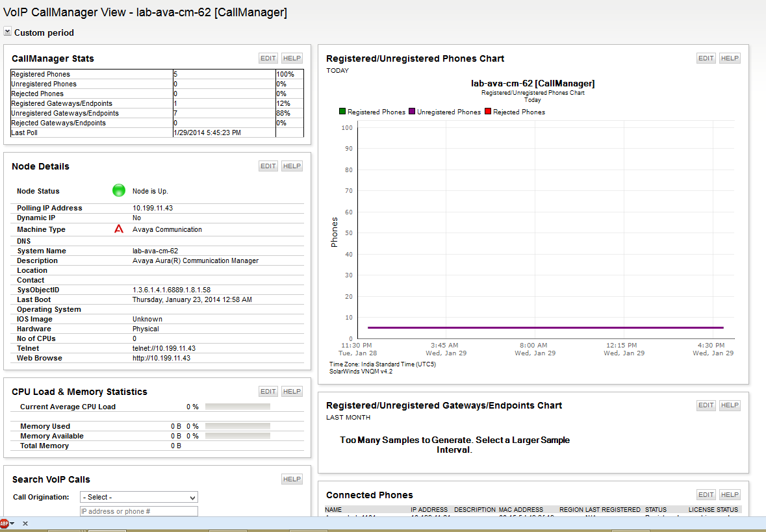The width and height of the screenshot is (766, 532).
Task: Edit the Gateways/Endpoints Chart panel
Action: [x=706, y=405]
